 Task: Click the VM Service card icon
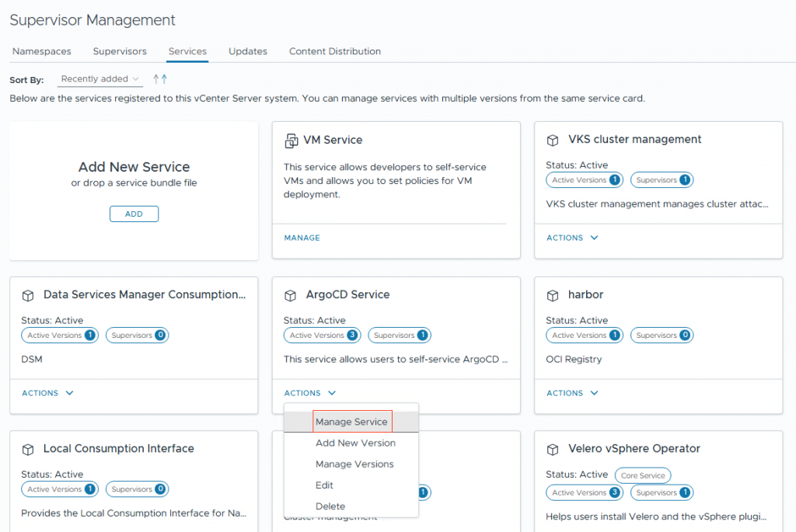tap(292, 141)
